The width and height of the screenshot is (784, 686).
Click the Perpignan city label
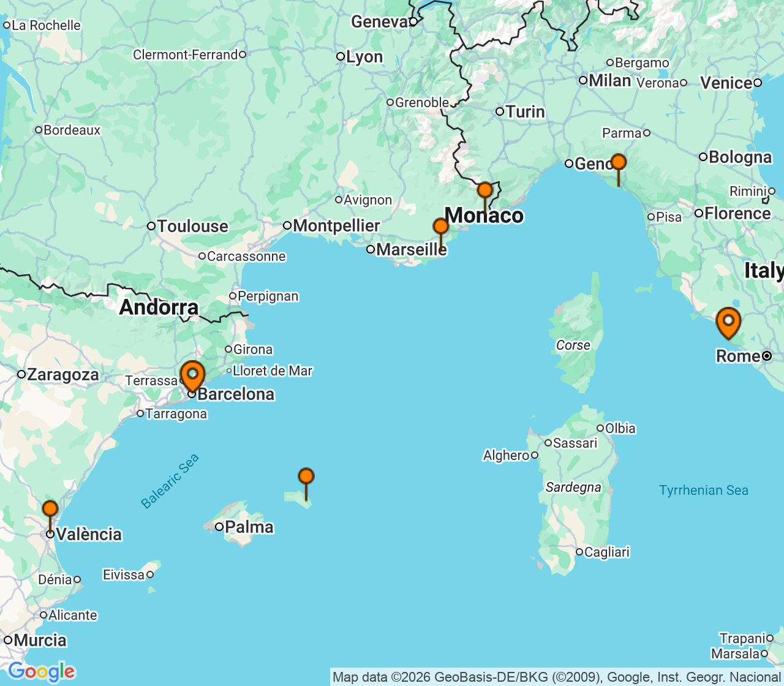click(x=268, y=296)
